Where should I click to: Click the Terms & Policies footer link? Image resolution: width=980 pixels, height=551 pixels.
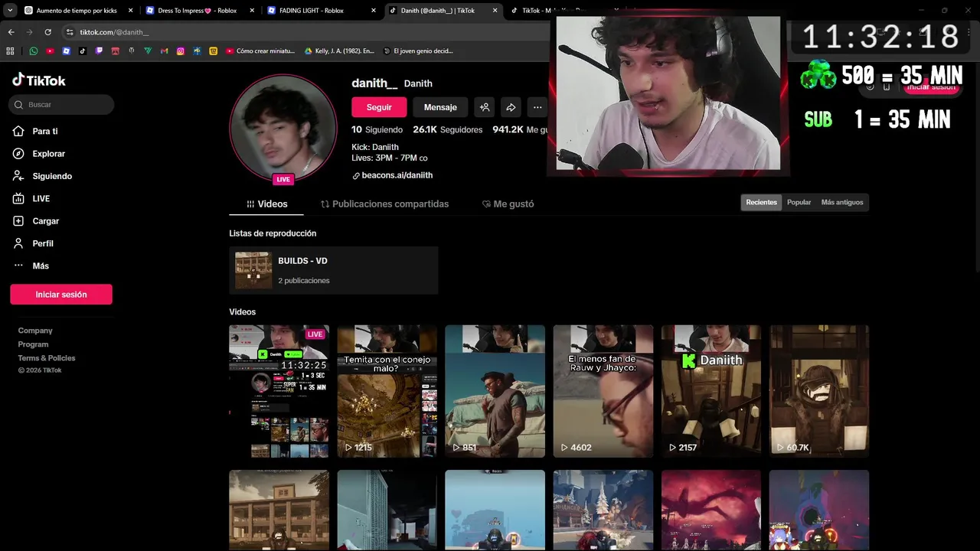coord(47,358)
